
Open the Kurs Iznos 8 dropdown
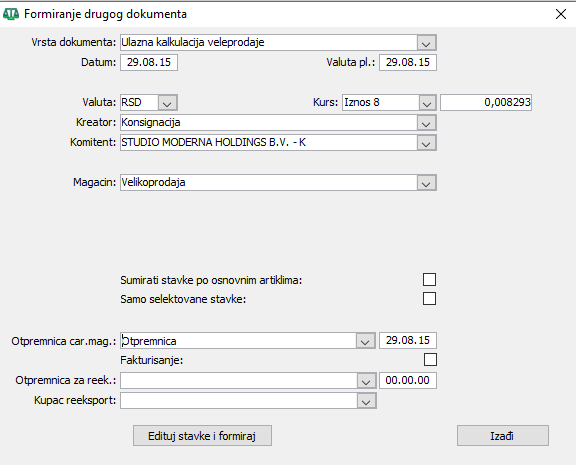[427, 102]
